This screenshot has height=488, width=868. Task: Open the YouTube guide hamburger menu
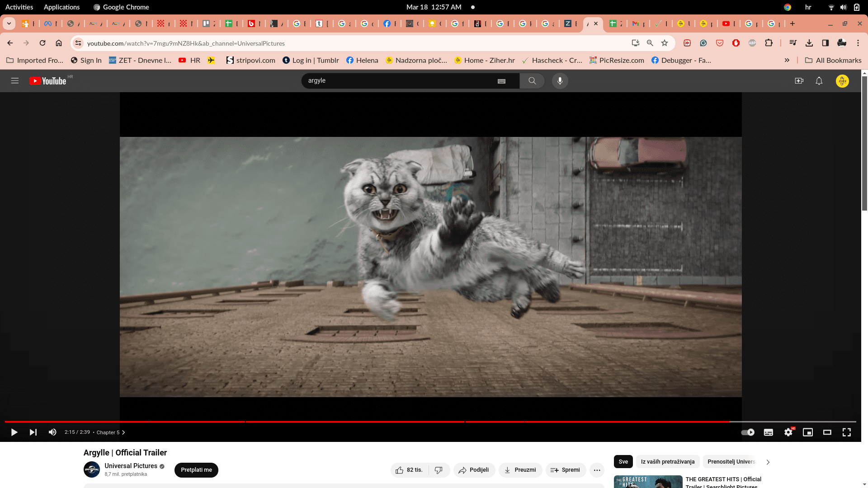pos(15,81)
